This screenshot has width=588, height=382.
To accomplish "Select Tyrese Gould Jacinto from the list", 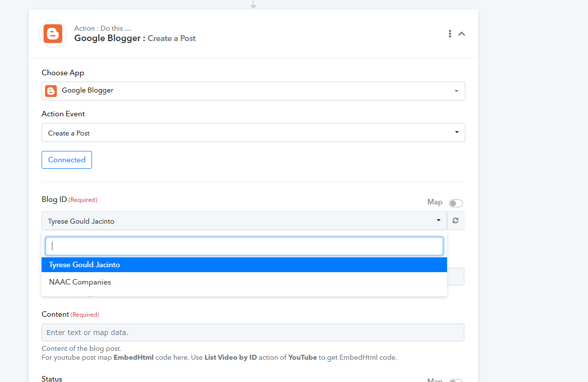I will (x=244, y=265).
